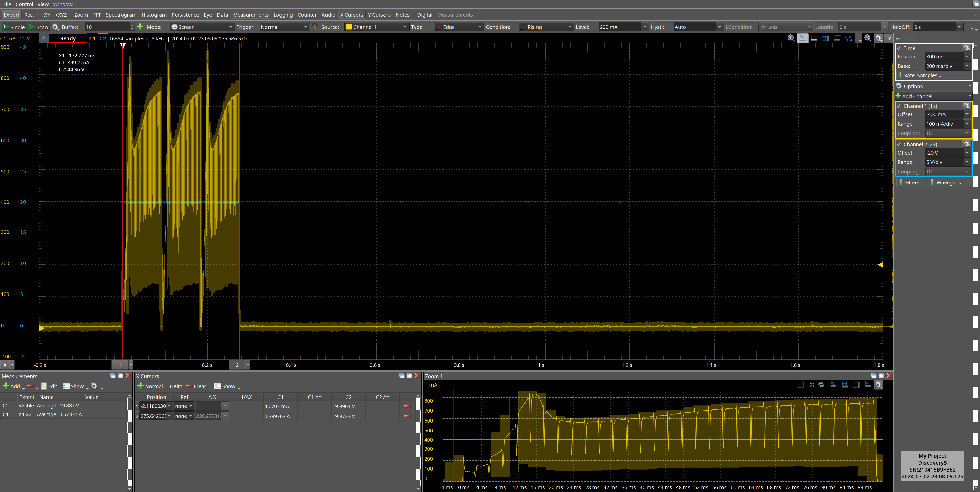Screen dimensions: 980x492
Task: Click the Rate, Samples... button
Action: 922,75
